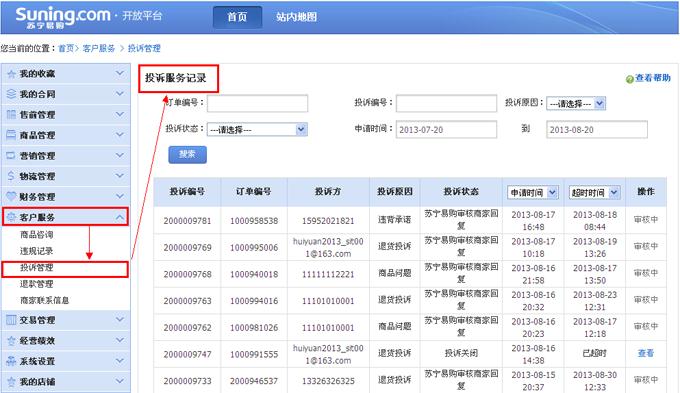This screenshot has height=393, width=680.
Task: Expand the 物流管理 menu chevron
Action: tap(120, 175)
